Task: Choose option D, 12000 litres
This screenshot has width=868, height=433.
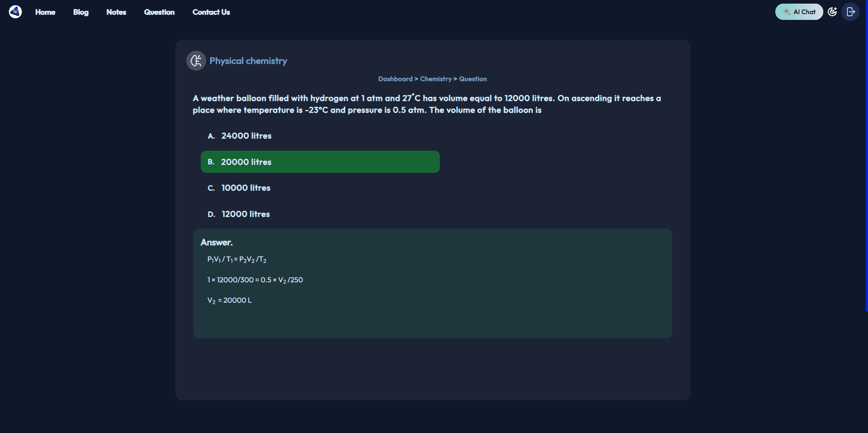Action: tap(245, 214)
